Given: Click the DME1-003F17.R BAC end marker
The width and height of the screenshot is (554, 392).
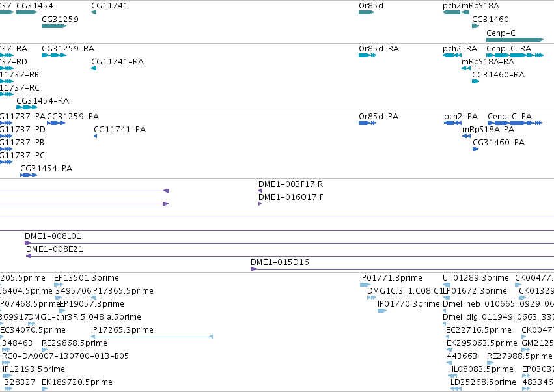Looking at the screenshot, I should 260,191.
